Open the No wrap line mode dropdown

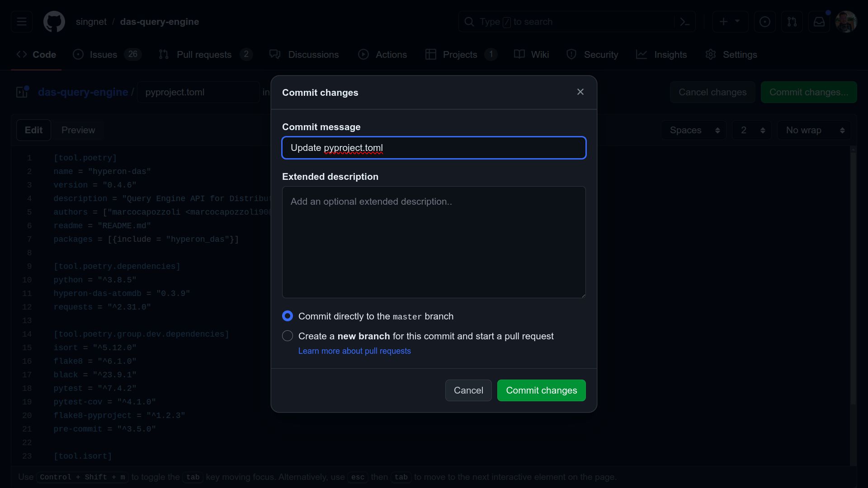coord(814,130)
